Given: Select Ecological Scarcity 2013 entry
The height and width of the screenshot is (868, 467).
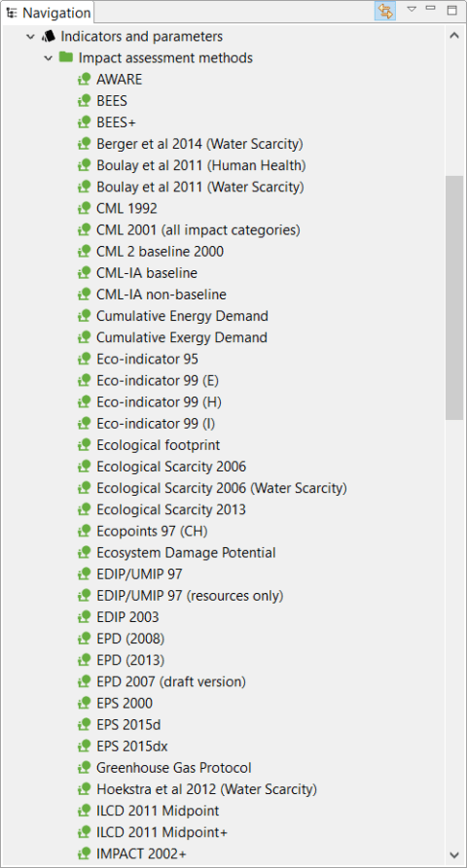Looking at the screenshot, I should point(171,510).
